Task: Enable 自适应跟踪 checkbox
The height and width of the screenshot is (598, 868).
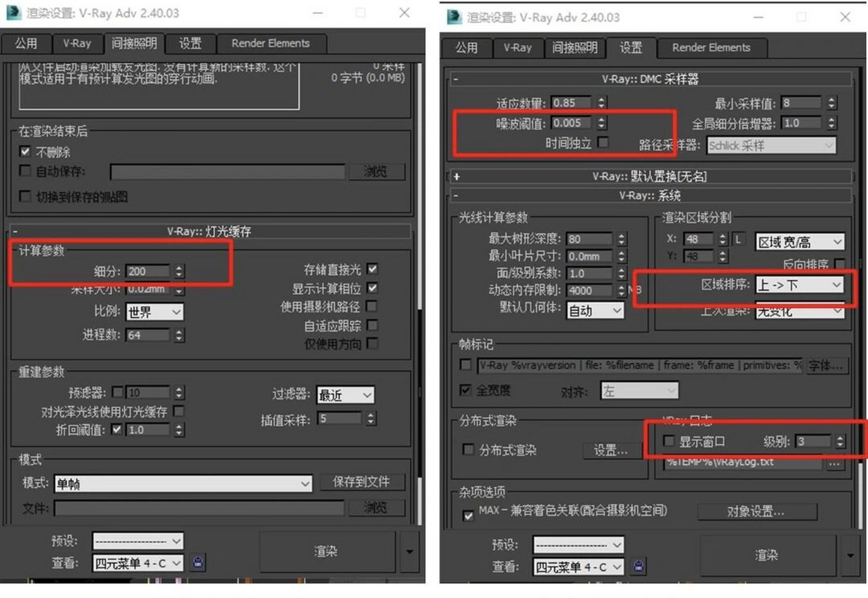Action: (x=372, y=325)
